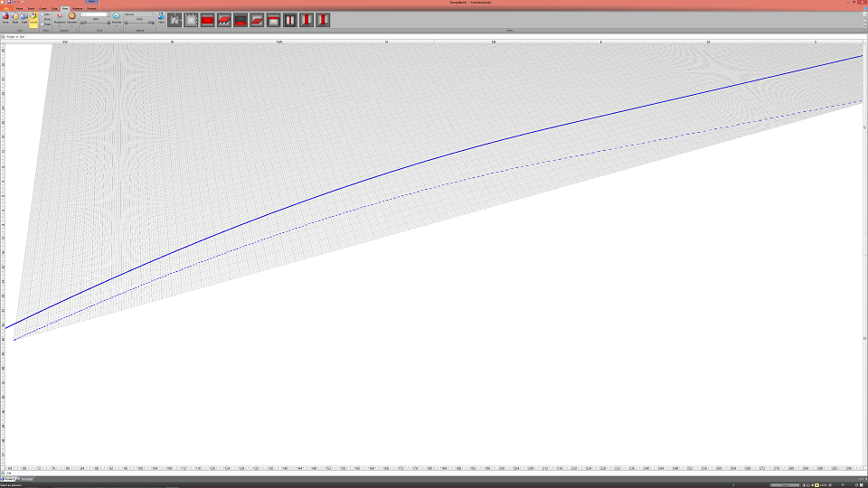The height and width of the screenshot is (488, 868).
Task: Click the Feature opacity slider in the ribbon
Action: pos(138,23)
